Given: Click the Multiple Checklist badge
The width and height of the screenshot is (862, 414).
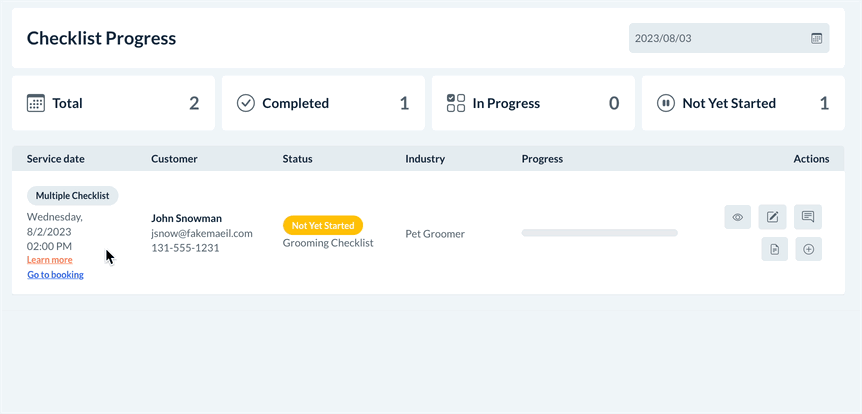Looking at the screenshot, I should [x=72, y=196].
